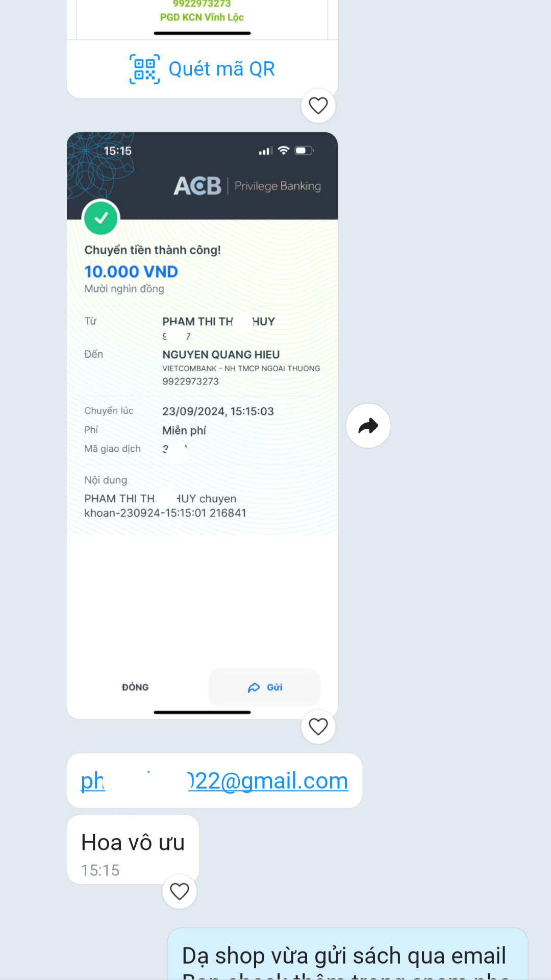Screen dimensions: 551x980
Task: Like the ACB transfer receipt image
Action: click(318, 726)
